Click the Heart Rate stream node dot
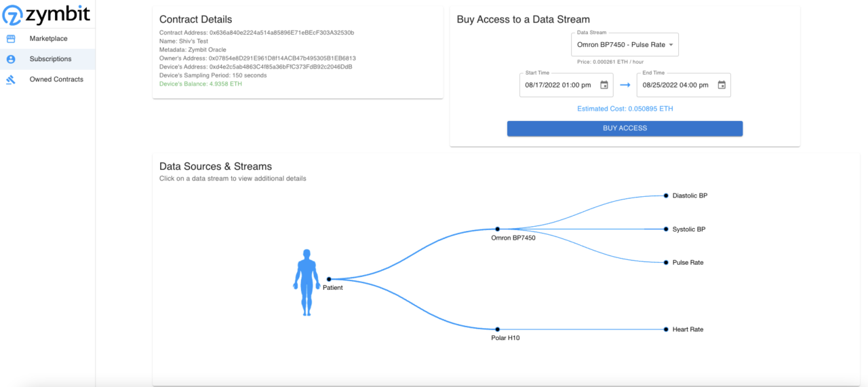This screenshot has height=387, width=868. (666, 329)
